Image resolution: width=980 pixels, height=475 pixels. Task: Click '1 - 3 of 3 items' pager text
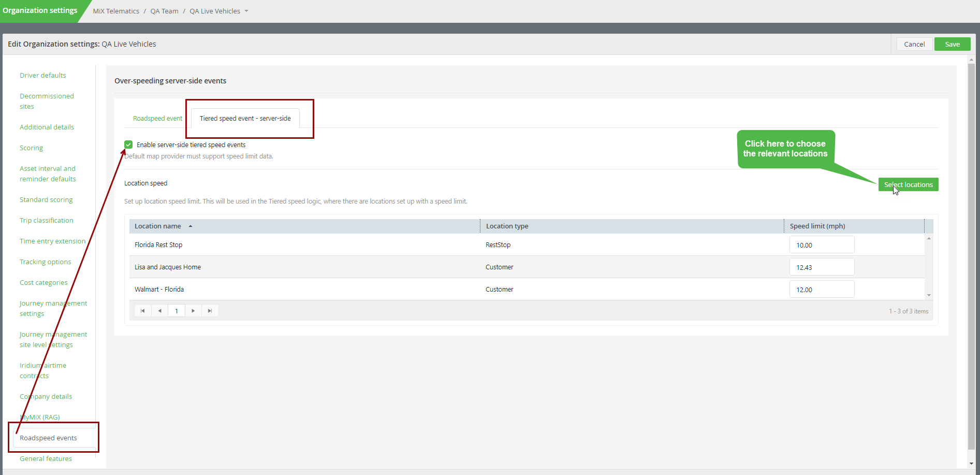coord(909,311)
